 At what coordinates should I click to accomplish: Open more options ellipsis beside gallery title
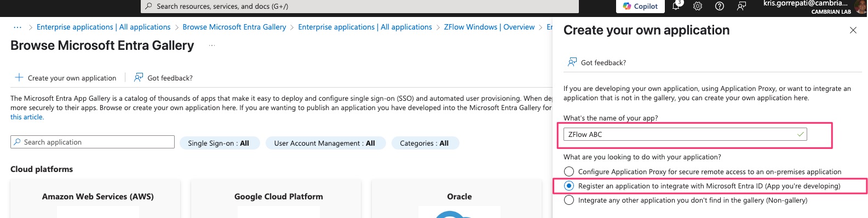coord(212,45)
